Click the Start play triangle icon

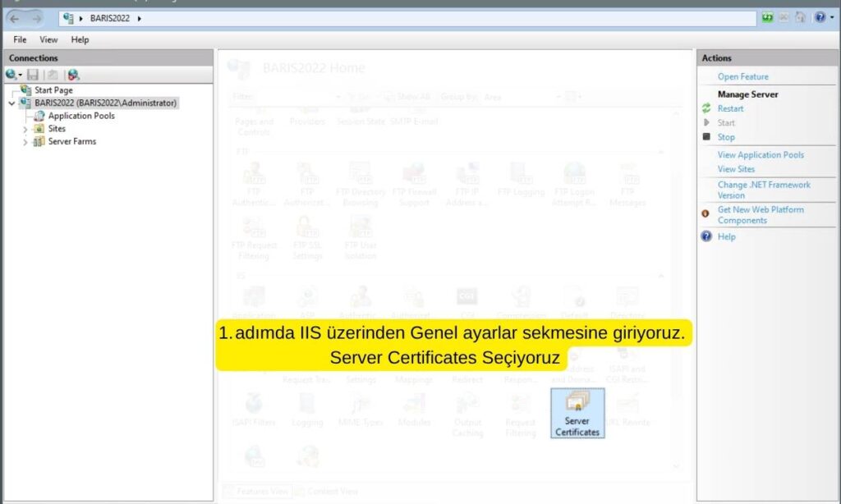(706, 122)
